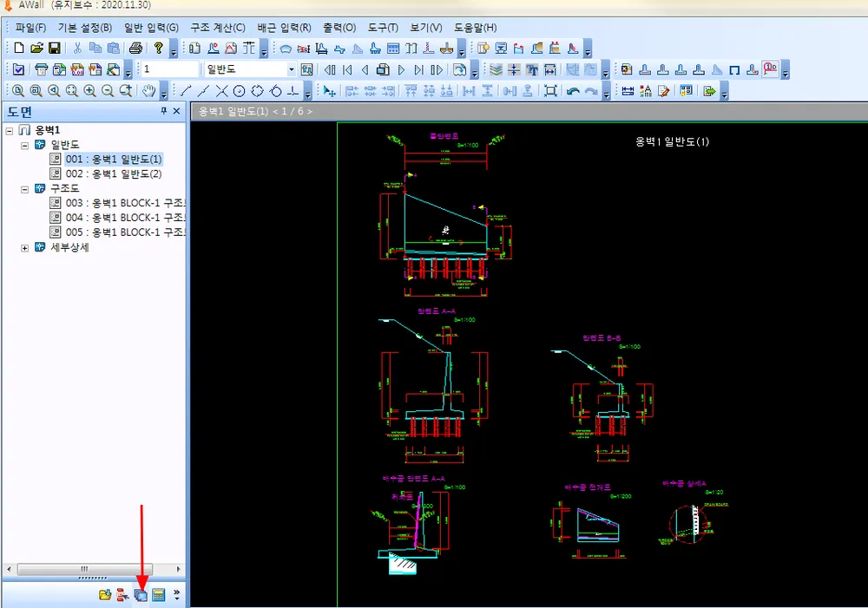Click the Undo arrow icon
Image resolution: width=868 pixels, height=608 pixels.
(x=573, y=90)
